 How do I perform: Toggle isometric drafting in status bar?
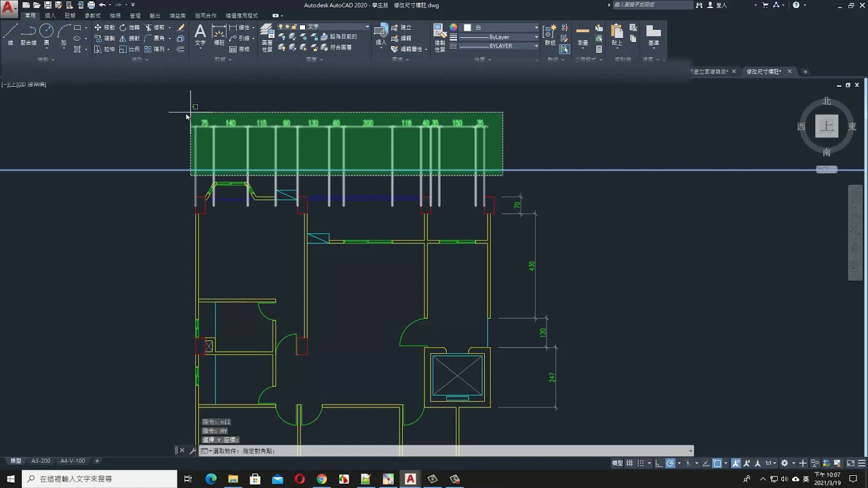[687, 463]
